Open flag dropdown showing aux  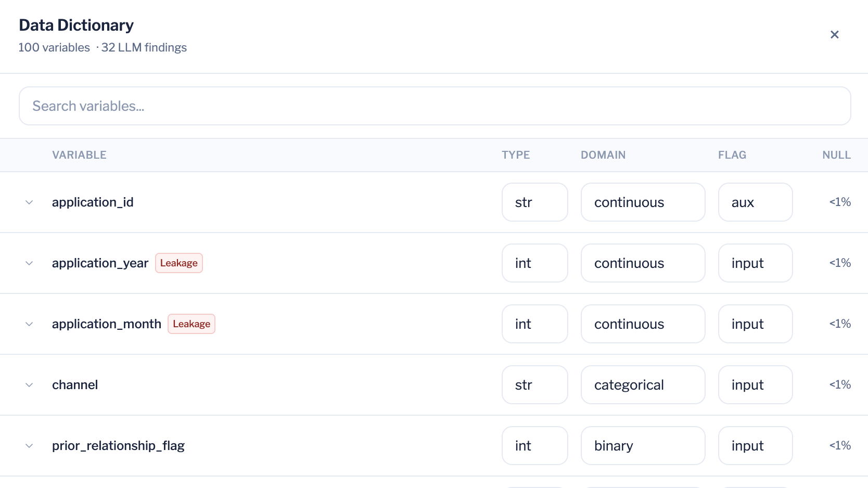[x=755, y=202]
